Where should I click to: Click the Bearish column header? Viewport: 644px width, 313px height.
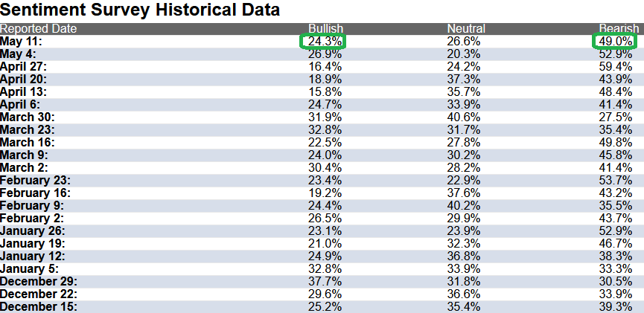tap(619, 29)
